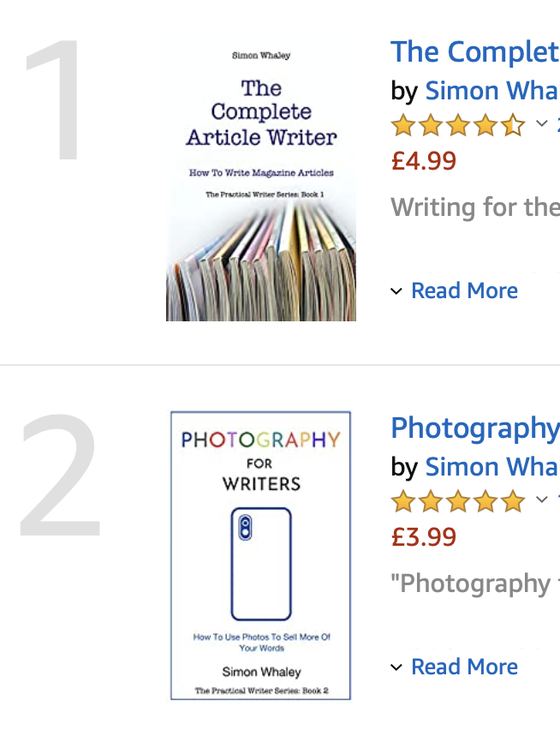Open the Photography for Writers cover image
This screenshot has width=560, height=742.
tap(260, 555)
